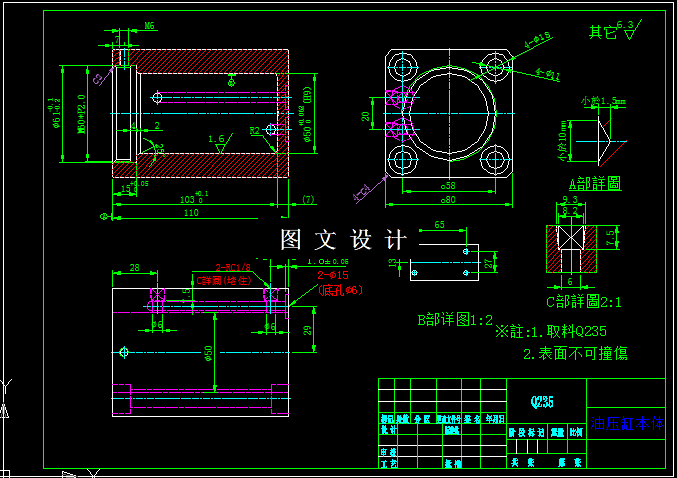Click the red "C详圖(堵住)" annotation
Viewport: 677px width, 478px height.
click(x=224, y=281)
